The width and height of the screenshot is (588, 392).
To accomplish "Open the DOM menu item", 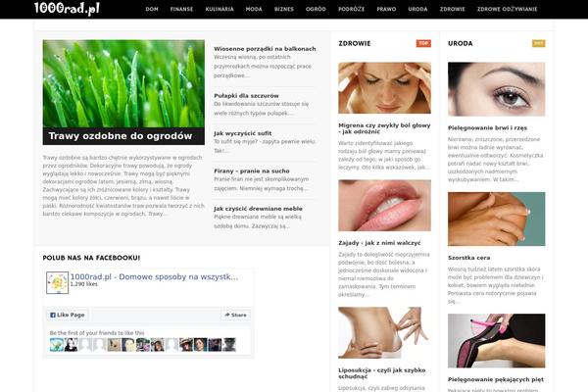I will pos(152,9).
